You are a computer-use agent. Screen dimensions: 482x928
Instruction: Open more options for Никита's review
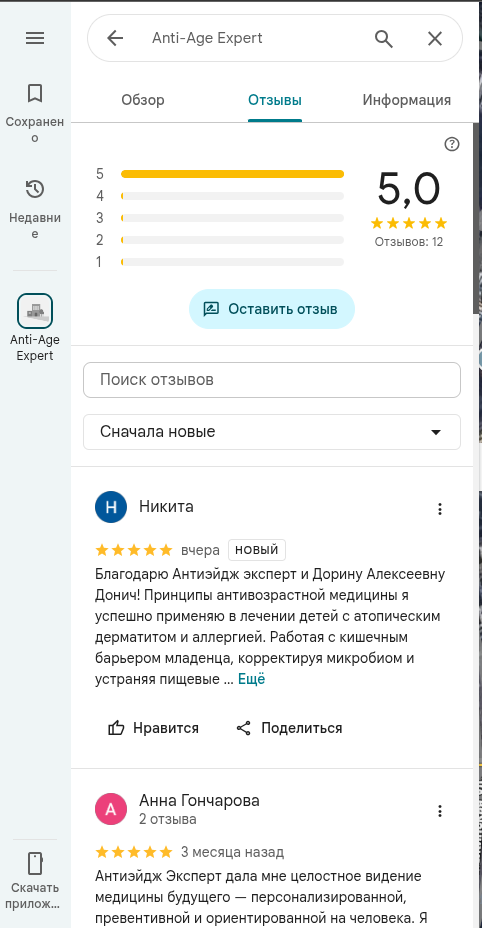click(x=439, y=508)
